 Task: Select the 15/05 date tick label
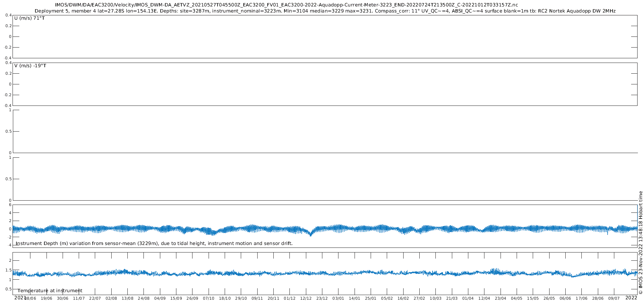(533, 298)
